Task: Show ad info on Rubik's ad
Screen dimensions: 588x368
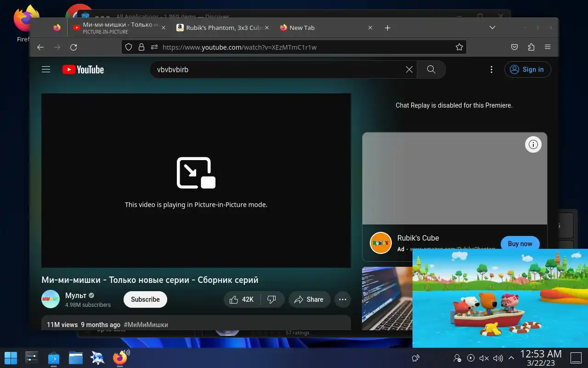Action: (533, 144)
